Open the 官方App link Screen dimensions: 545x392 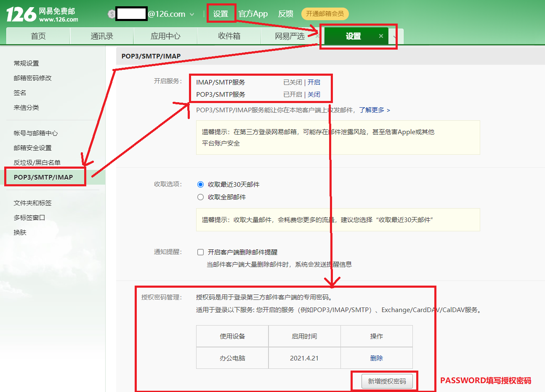point(253,14)
